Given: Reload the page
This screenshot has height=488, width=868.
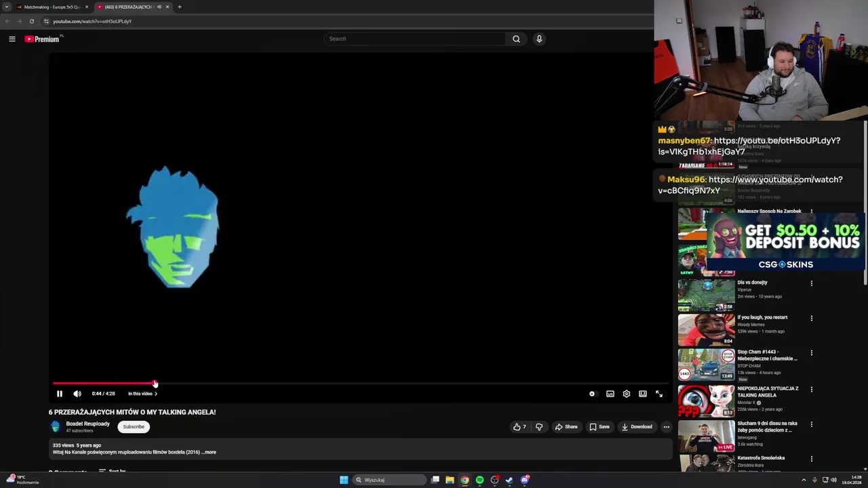Looking at the screenshot, I should pos(31,21).
